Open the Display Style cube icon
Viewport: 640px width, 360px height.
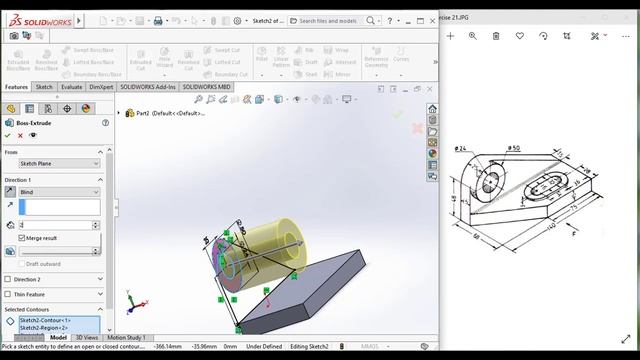click(x=278, y=99)
